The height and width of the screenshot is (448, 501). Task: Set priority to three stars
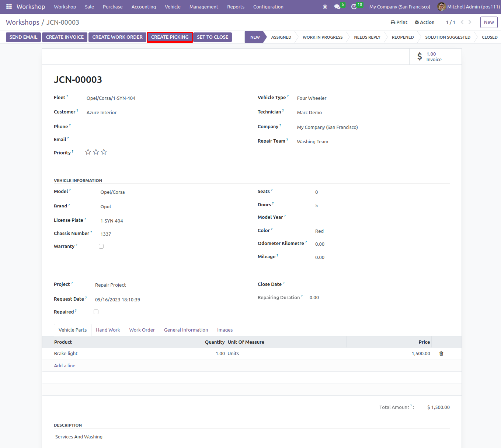point(104,152)
